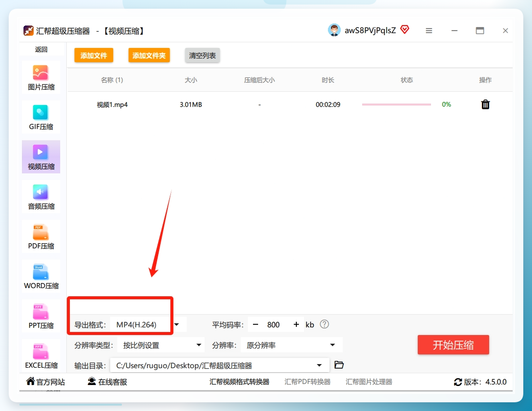
Task: Click the 添加文件夹 button
Action: coord(149,55)
